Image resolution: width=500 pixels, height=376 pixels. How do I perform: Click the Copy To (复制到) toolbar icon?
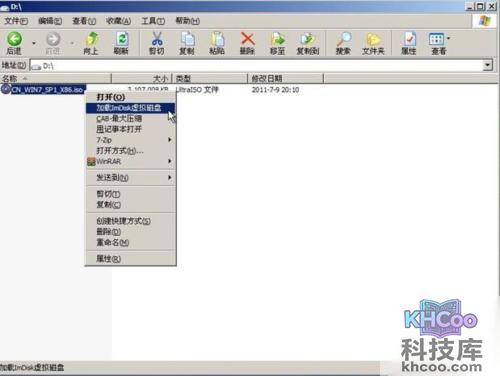tap(308, 39)
